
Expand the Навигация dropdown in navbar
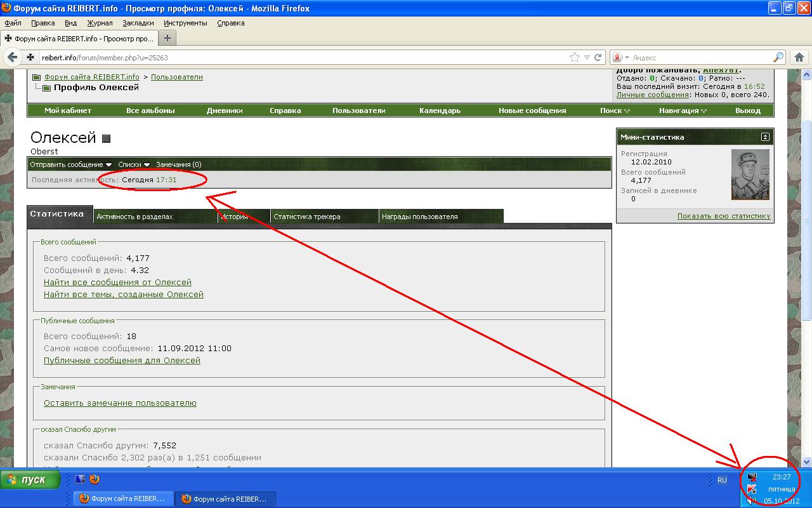click(683, 110)
